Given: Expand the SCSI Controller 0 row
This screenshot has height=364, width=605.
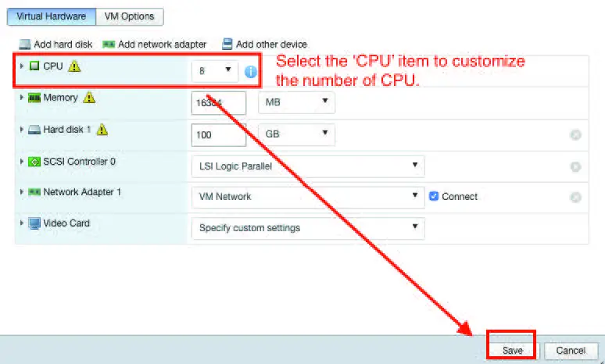Looking at the screenshot, I should (21, 162).
